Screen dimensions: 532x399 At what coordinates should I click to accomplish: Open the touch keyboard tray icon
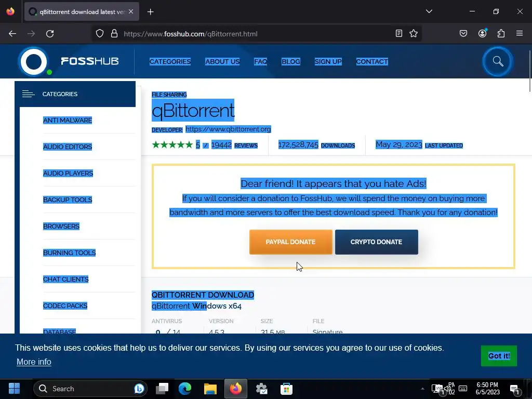tap(463, 389)
